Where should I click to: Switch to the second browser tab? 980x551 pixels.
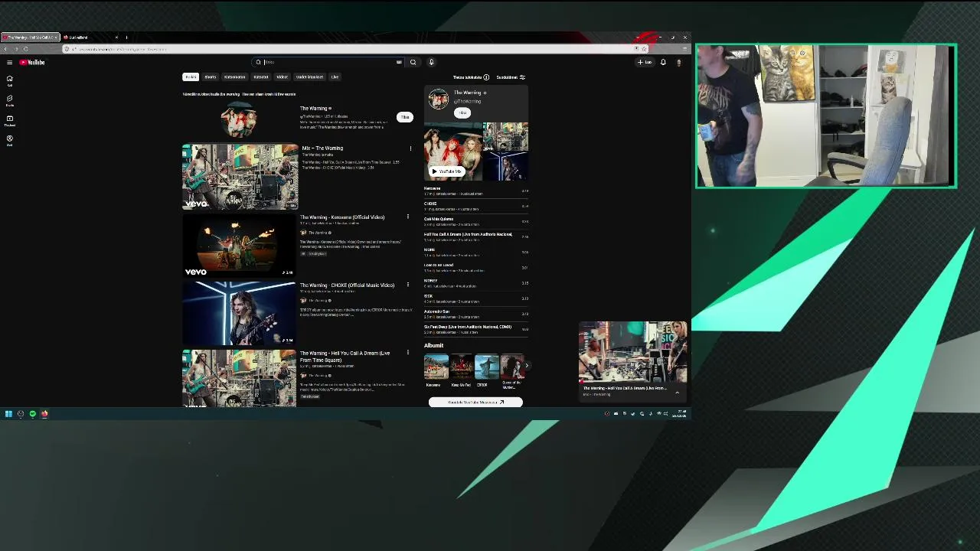click(90, 37)
